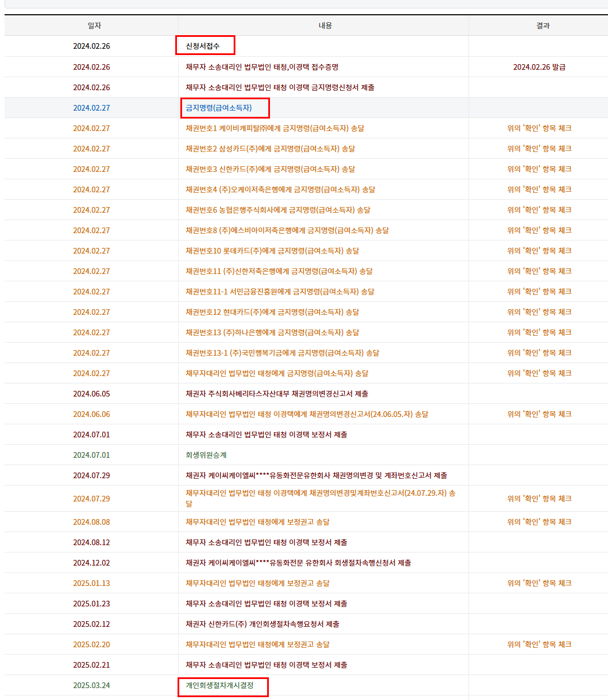Viewport: 608px width, 700px height.
Task: Open the 금지명령(급여소득자) link
Action: pyautogui.click(x=219, y=108)
